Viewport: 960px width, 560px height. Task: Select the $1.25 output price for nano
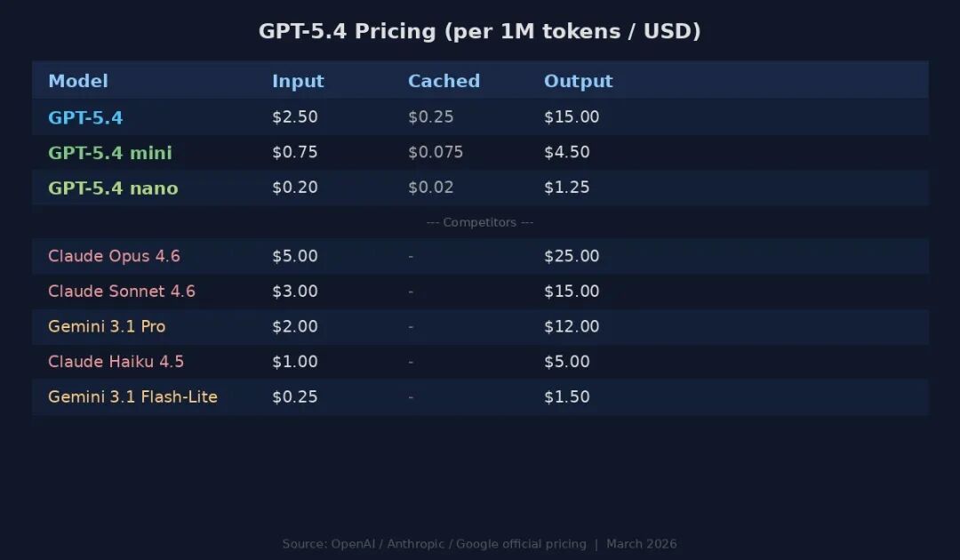click(x=566, y=188)
